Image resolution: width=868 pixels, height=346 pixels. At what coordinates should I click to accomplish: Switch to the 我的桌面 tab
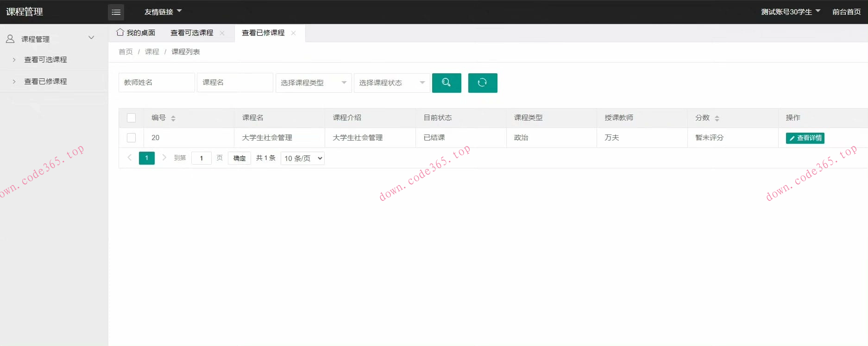pyautogui.click(x=136, y=32)
